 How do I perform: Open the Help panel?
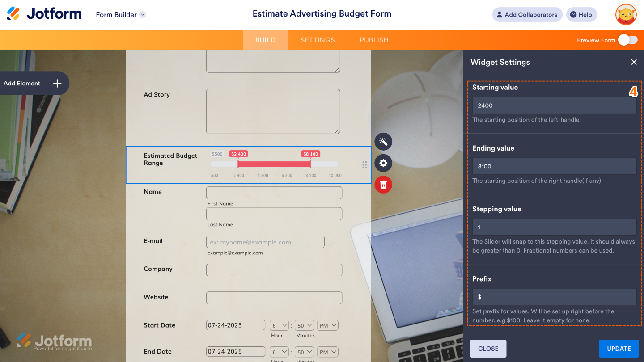click(581, 14)
